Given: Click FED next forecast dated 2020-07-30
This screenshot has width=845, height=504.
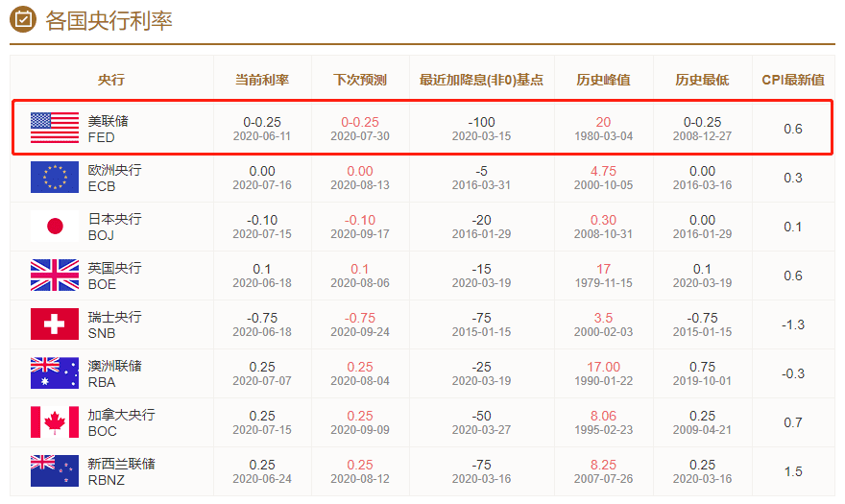Looking at the screenshot, I should pyautogui.click(x=360, y=129).
